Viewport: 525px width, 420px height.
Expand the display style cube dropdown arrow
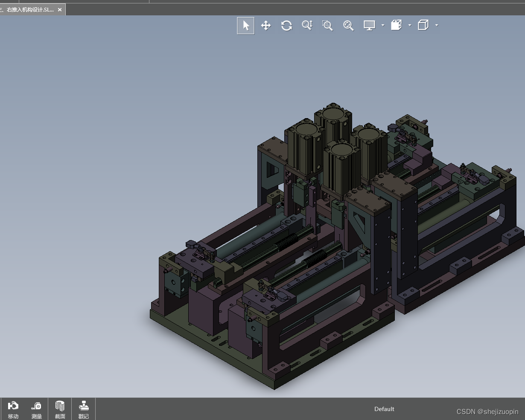pos(437,26)
